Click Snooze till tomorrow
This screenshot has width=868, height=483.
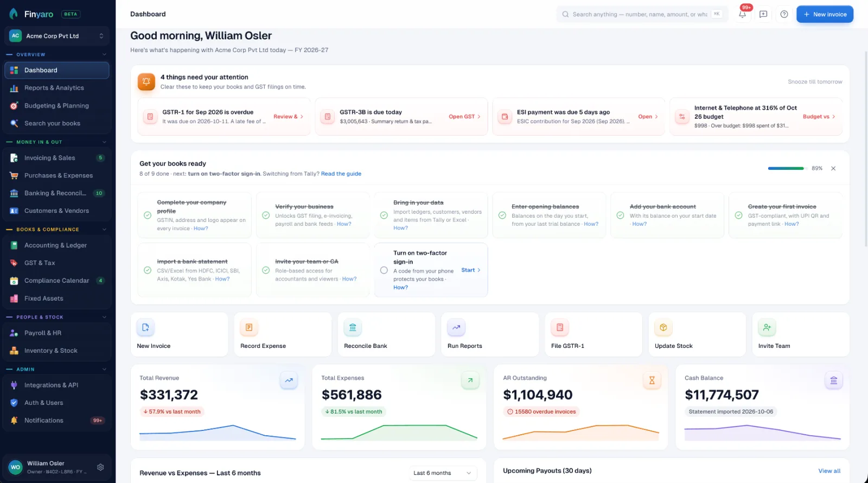click(815, 82)
